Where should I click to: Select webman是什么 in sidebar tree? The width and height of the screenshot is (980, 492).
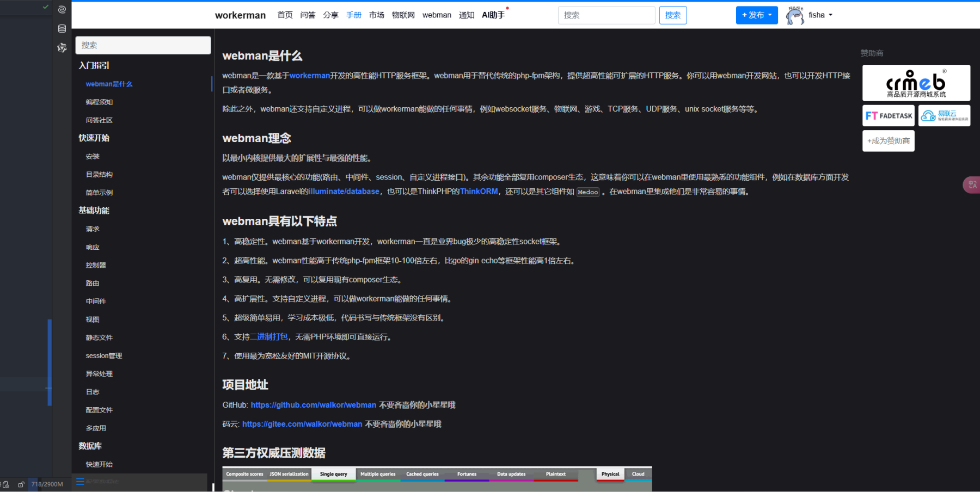click(x=109, y=84)
